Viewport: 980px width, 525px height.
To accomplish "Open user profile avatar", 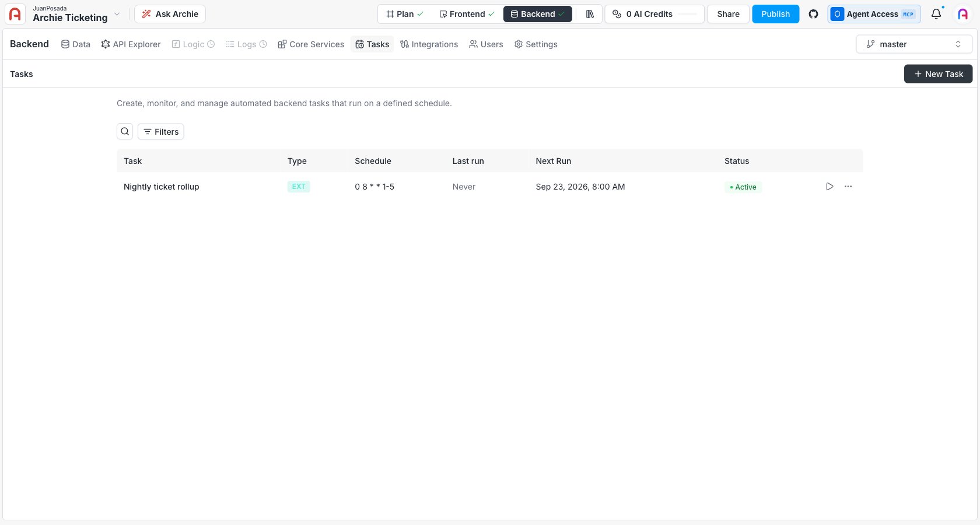I will click(x=963, y=14).
